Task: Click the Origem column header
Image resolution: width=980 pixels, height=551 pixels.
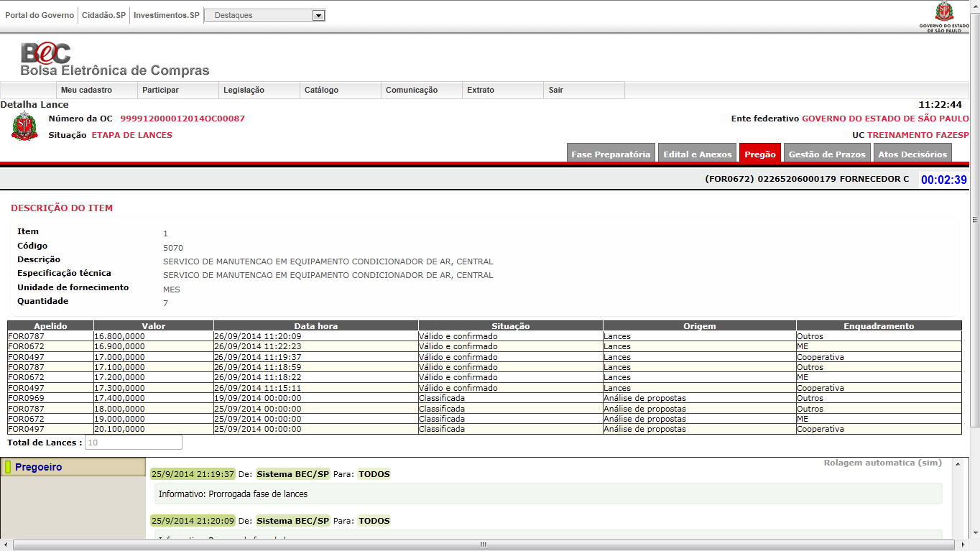Action: (700, 326)
